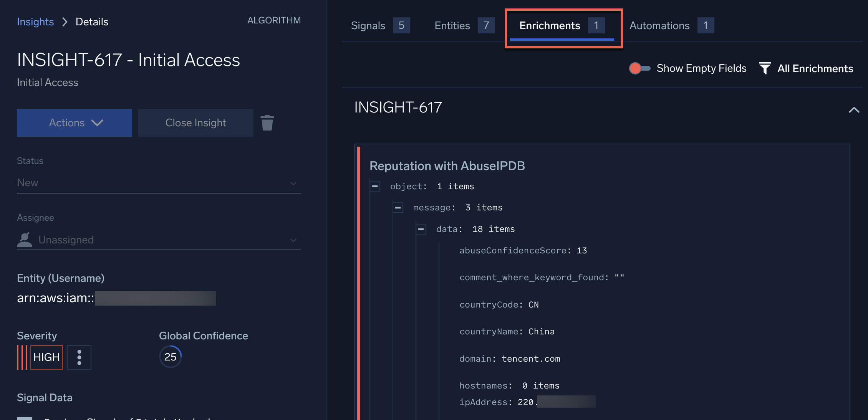
Task: Click the Close Insight button
Action: coord(195,122)
